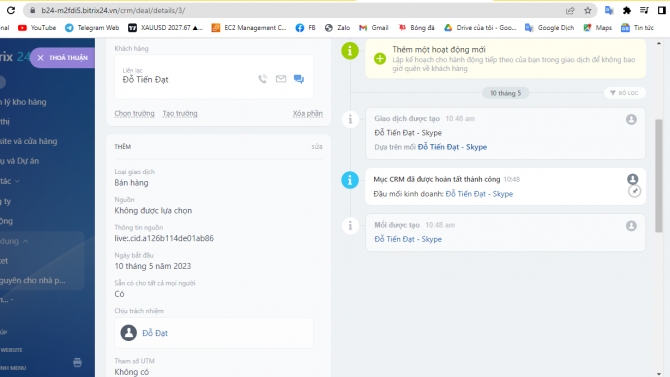
Task: Pin the Mục CRM đã được hoàn tất entry
Action: click(x=635, y=191)
